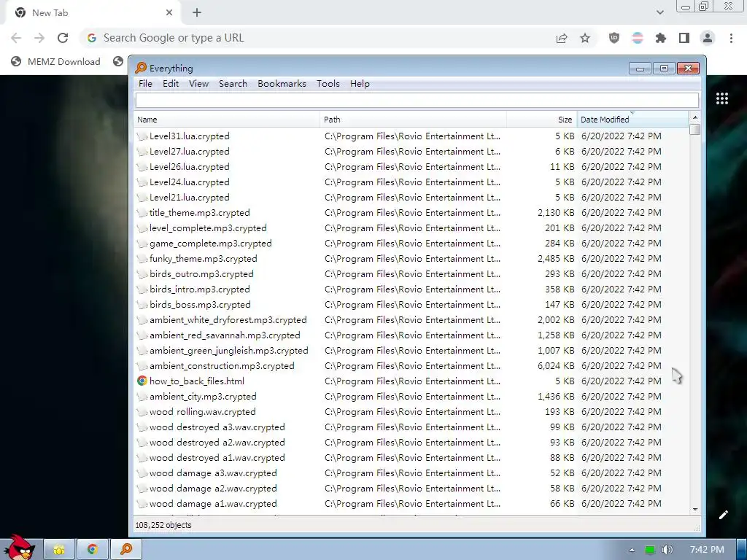The height and width of the screenshot is (560, 747).
Task: Open the yellow folder taskbar icon
Action: (59, 550)
